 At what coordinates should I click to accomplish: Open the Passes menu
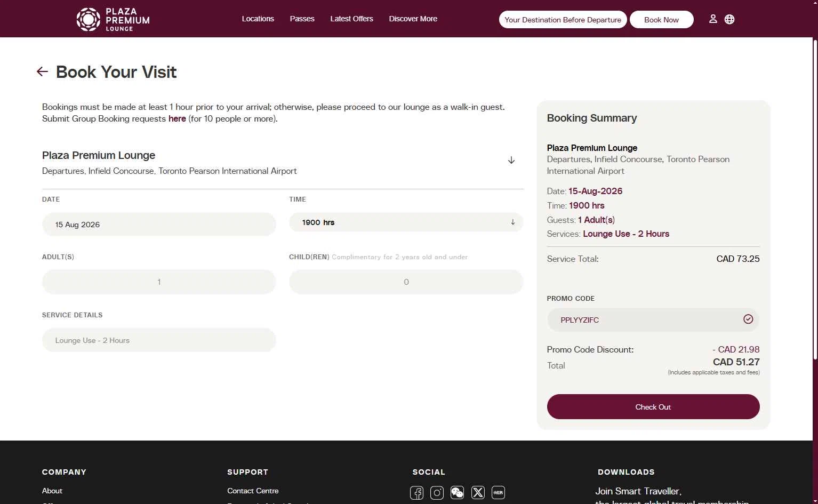point(302,19)
